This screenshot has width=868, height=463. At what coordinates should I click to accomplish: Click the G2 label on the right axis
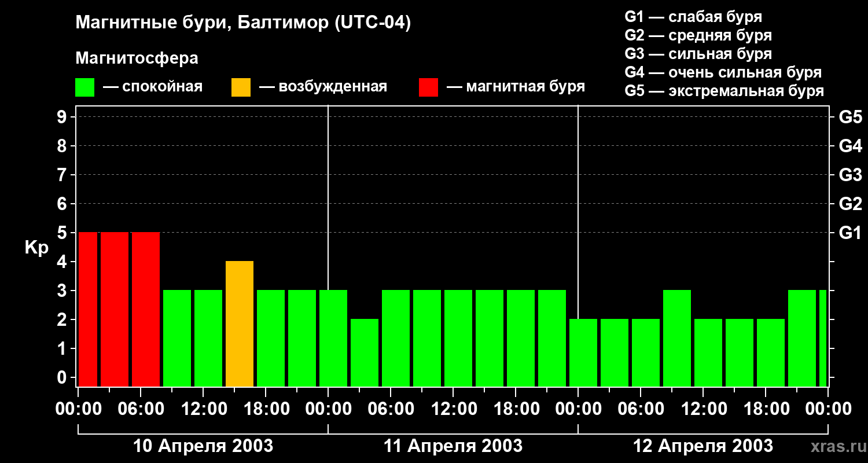point(851,204)
